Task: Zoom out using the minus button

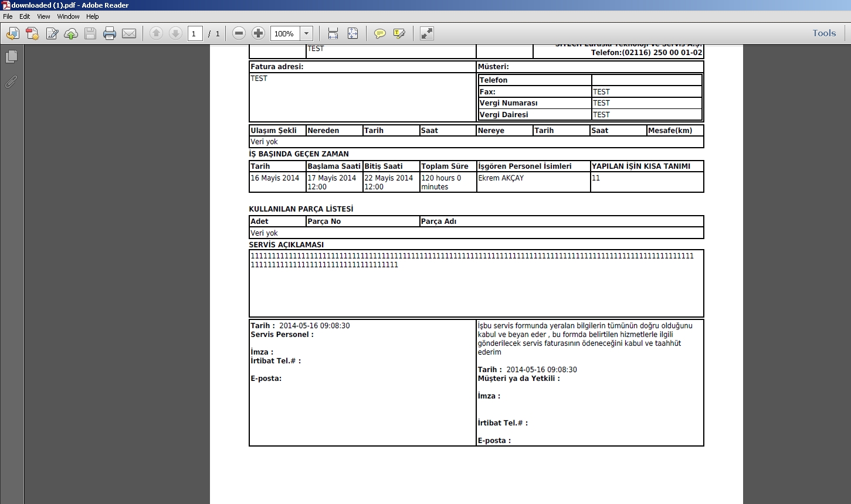Action: click(x=239, y=33)
